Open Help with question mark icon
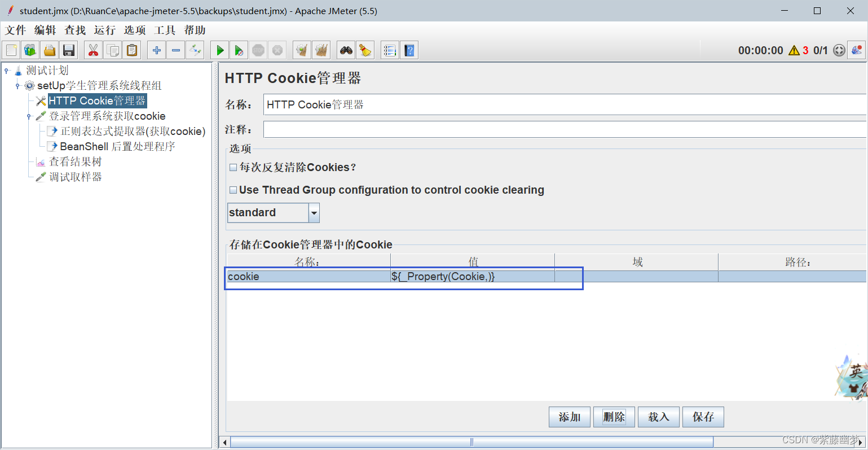This screenshot has height=450, width=868. tap(409, 50)
